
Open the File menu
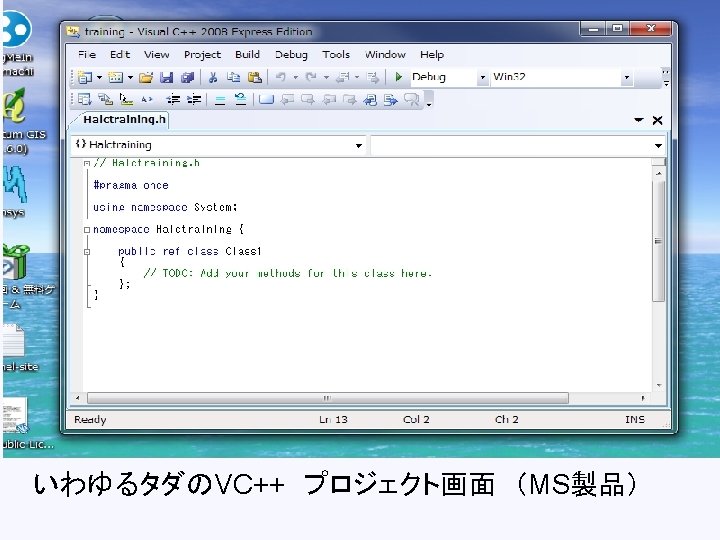87,55
